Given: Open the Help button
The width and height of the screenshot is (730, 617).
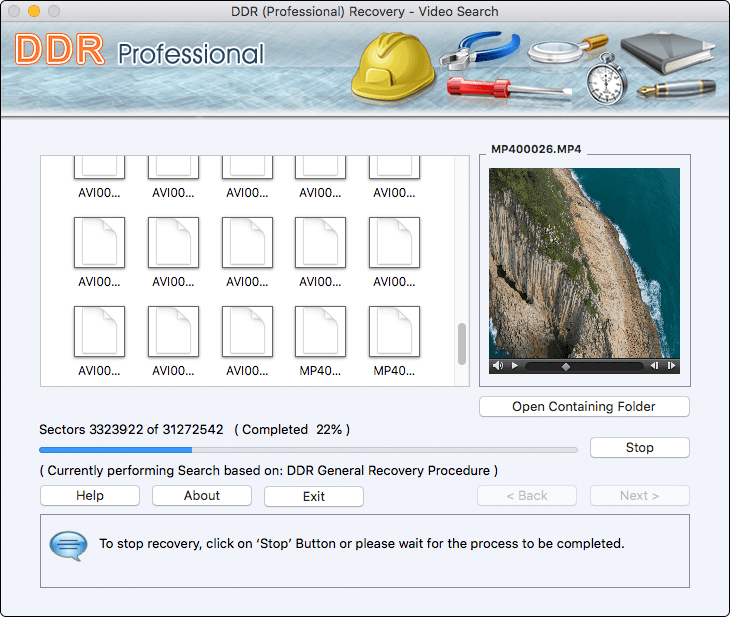Looking at the screenshot, I should [x=90, y=495].
